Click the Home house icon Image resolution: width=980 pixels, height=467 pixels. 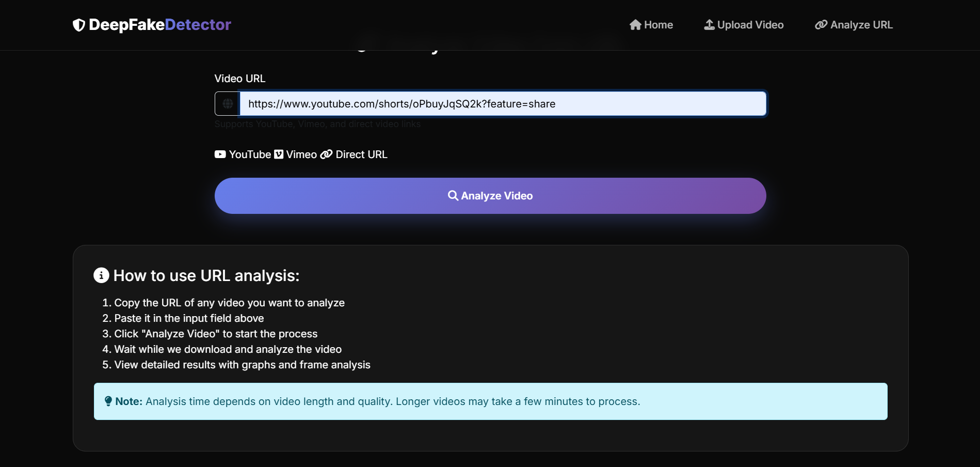click(x=635, y=25)
